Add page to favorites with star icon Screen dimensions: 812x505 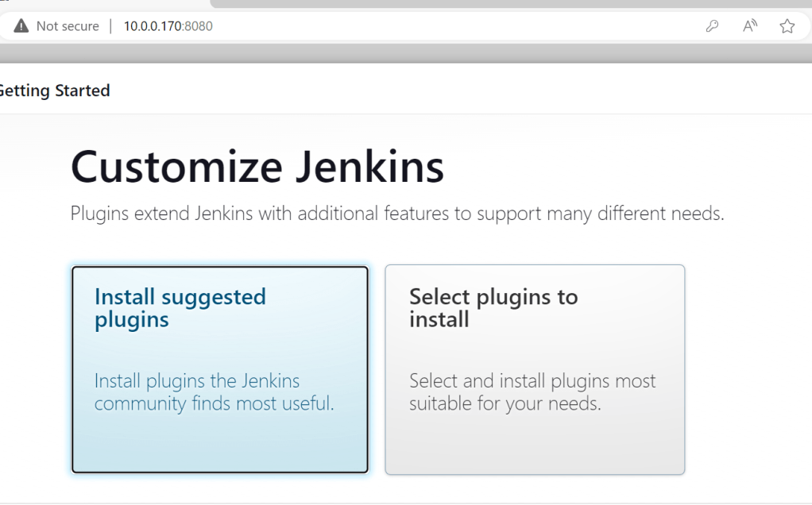(787, 26)
